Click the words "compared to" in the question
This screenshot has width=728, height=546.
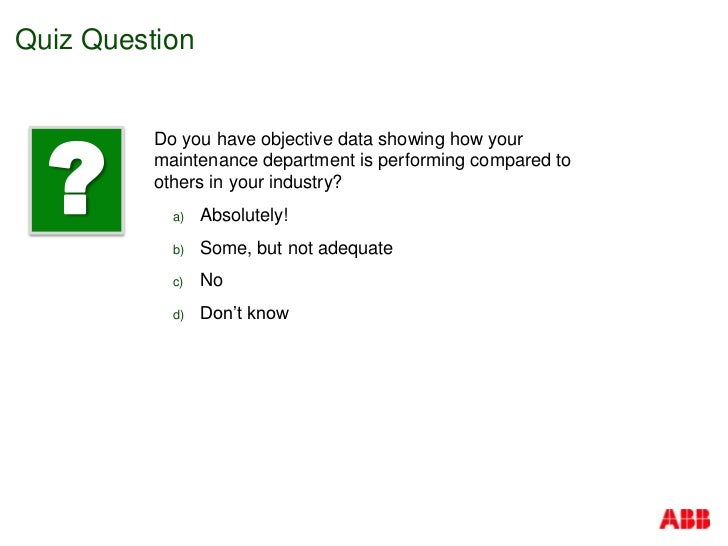520,161
